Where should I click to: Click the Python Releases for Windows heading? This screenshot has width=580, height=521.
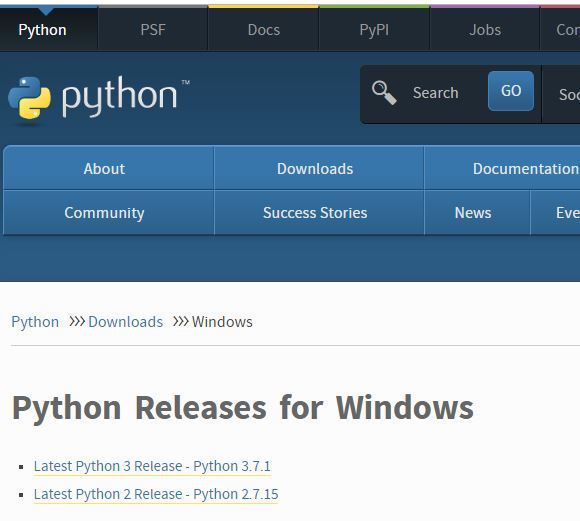tap(243, 408)
